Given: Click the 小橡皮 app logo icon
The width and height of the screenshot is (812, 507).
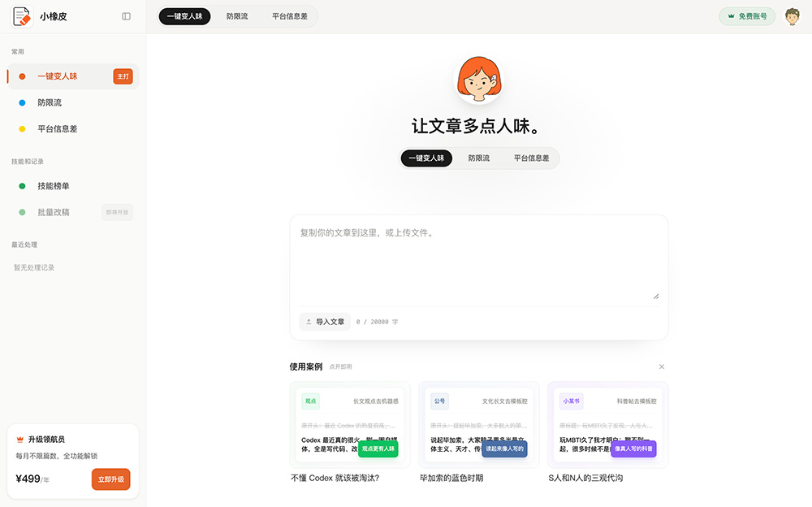Looking at the screenshot, I should click(22, 16).
